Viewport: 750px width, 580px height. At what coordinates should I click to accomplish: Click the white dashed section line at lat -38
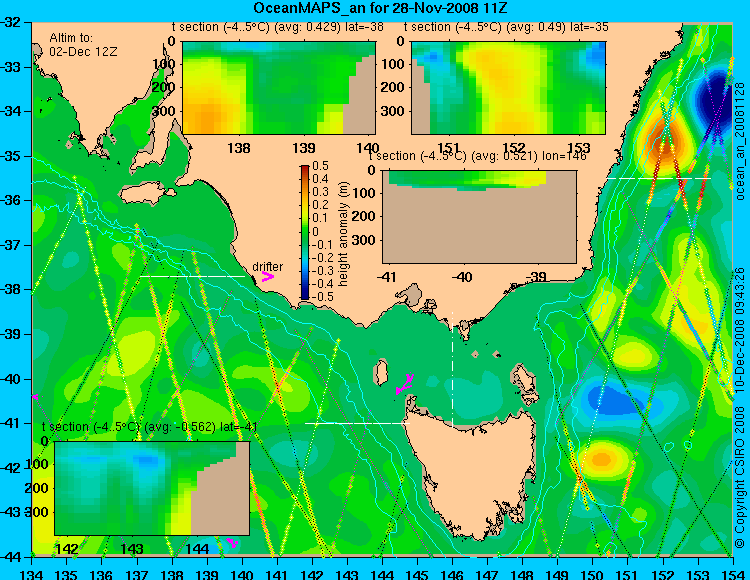[x=192, y=276]
